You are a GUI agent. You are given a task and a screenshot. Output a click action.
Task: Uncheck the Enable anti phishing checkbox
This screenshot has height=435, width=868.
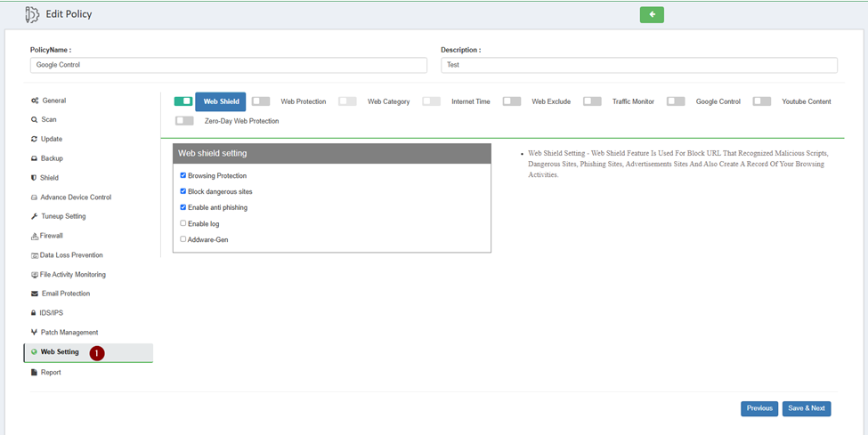point(183,207)
